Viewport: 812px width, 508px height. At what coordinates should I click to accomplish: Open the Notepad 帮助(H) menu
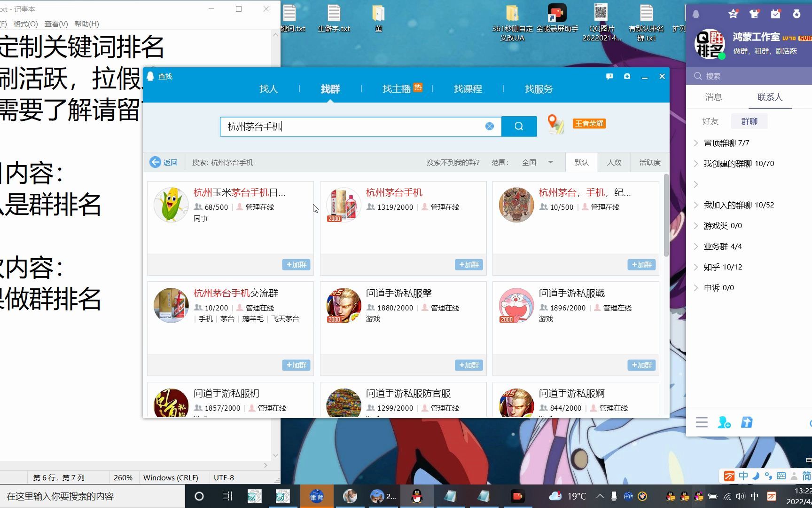[x=86, y=24]
